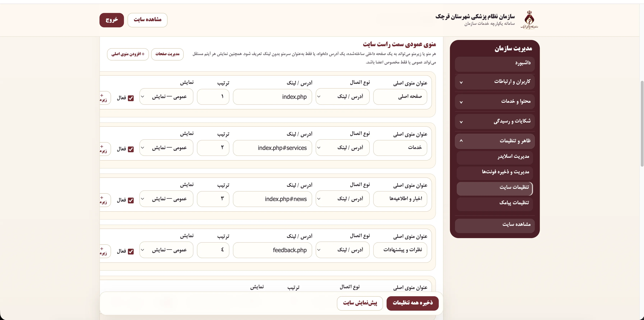Expand the محتوا و خدمات sidebar section
644x320 pixels.
pos(495,101)
